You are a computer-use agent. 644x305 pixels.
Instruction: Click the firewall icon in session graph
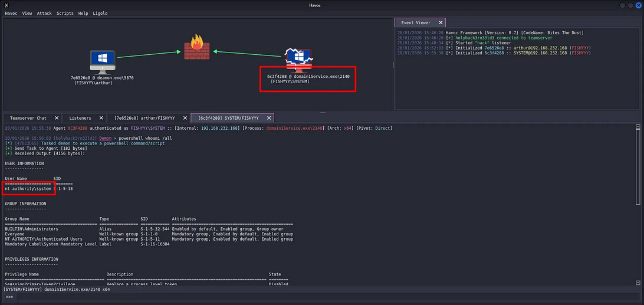click(196, 47)
